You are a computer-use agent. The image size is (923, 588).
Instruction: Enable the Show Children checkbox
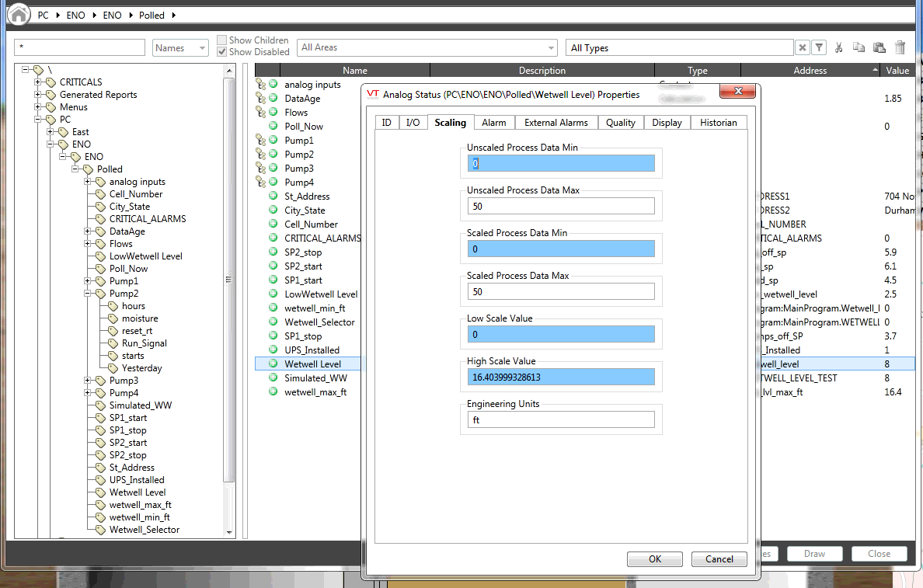pyautogui.click(x=222, y=40)
